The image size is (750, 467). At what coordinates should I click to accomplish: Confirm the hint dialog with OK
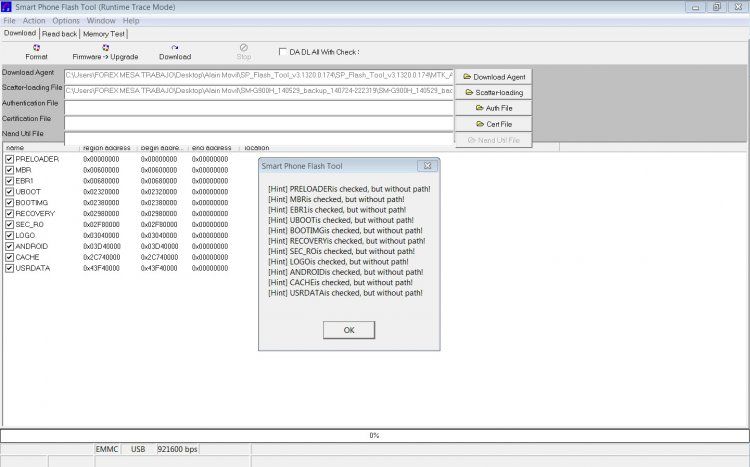(349, 330)
